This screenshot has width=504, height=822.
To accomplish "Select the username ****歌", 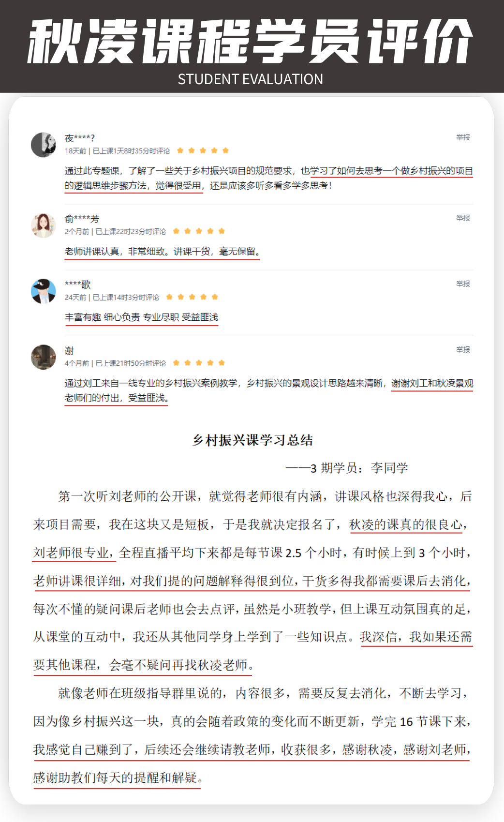I will [x=77, y=284].
